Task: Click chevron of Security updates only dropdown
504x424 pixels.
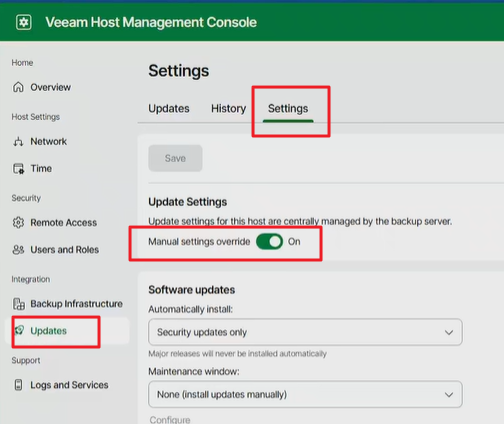Action: (449, 333)
